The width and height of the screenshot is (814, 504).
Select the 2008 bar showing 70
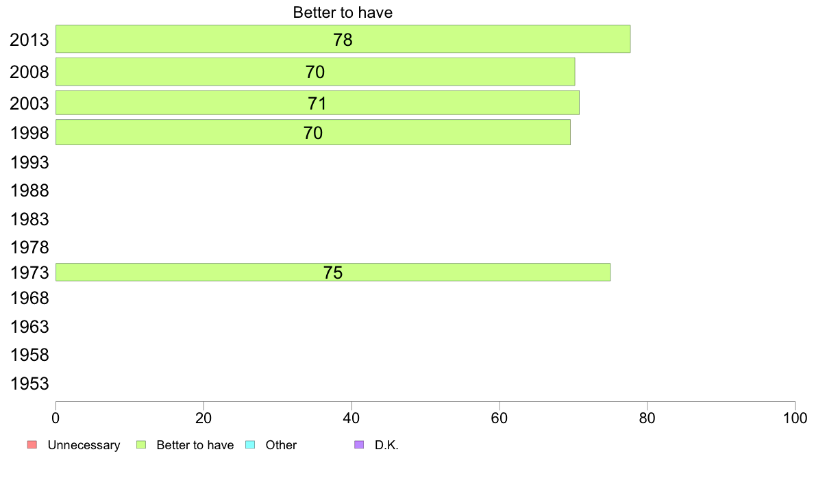click(x=315, y=72)
